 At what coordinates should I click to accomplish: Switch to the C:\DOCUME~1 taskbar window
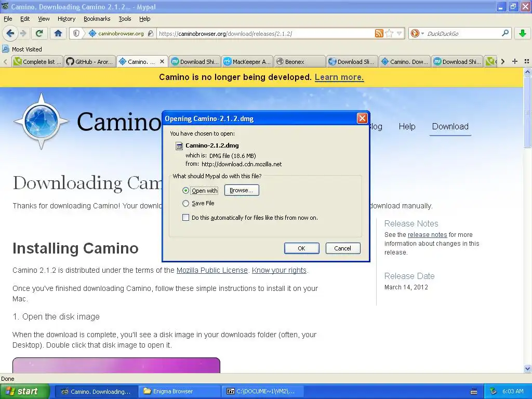[x=262, y=391]
